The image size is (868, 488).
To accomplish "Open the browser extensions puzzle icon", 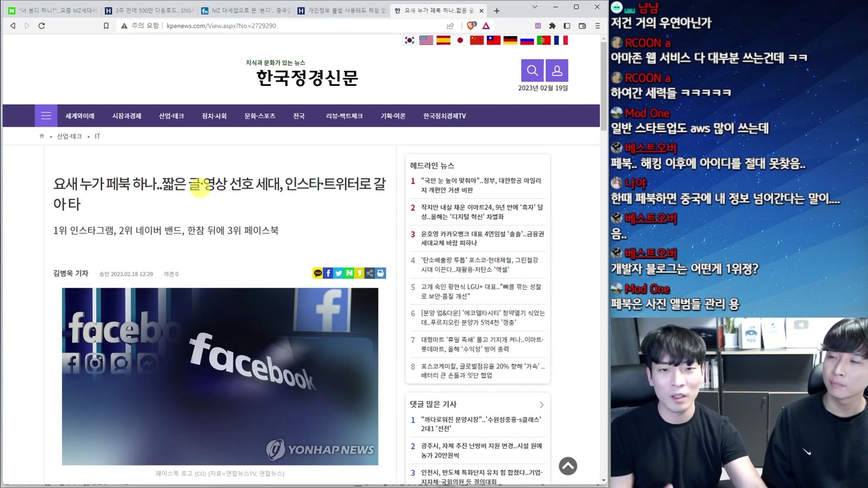I will (x=552, y=26).
